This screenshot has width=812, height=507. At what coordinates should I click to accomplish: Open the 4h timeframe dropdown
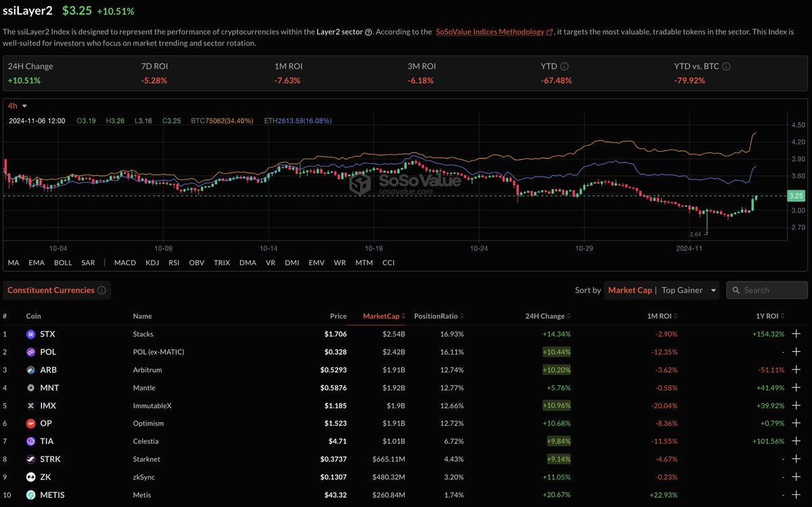(x=17, y=106)
